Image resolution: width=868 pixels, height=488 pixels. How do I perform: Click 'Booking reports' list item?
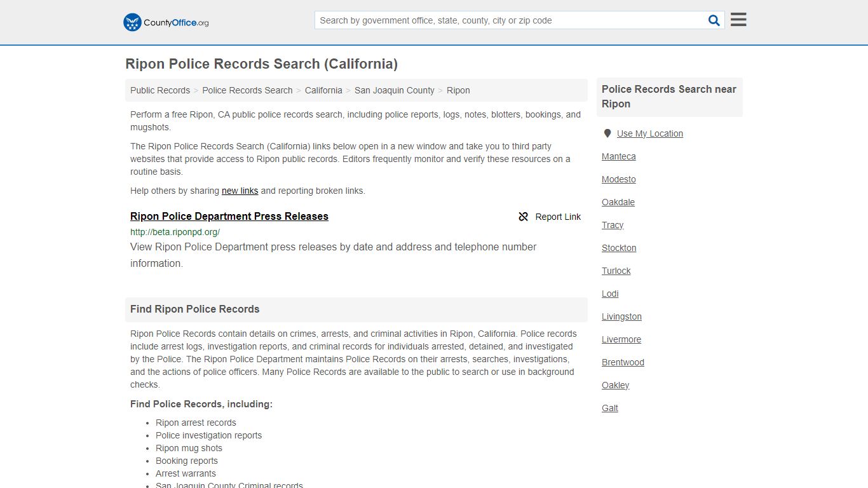click(187, 461)
